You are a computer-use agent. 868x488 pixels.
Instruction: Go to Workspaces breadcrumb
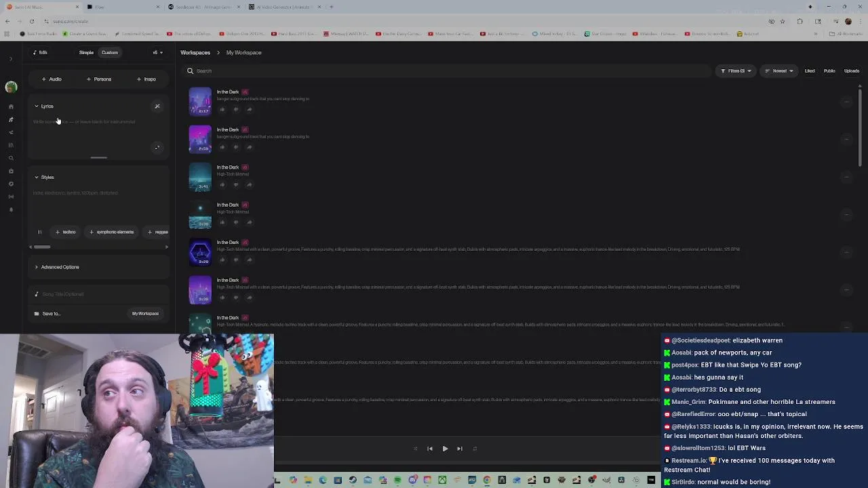coord(195,52)
